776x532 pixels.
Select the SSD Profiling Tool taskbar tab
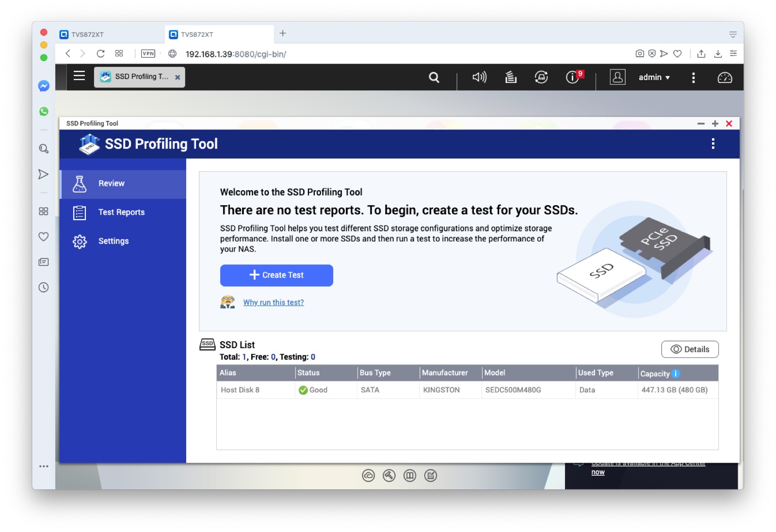(139, 77)
